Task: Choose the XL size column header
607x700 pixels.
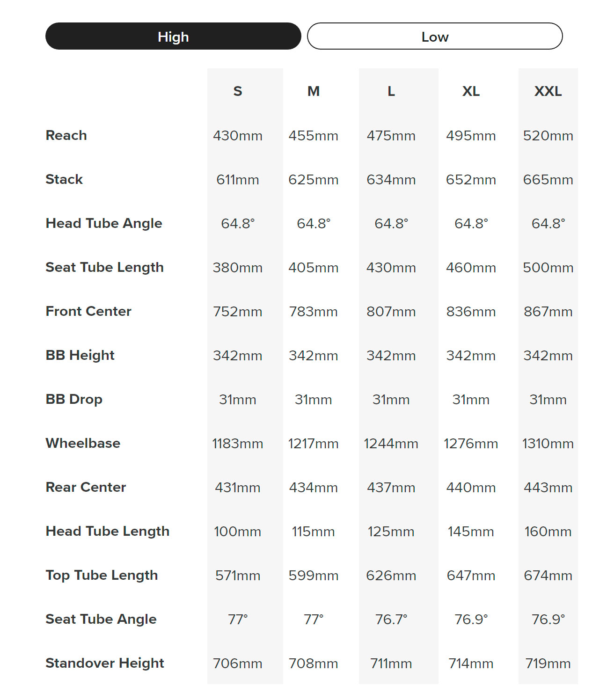Action: coord(471,91)
